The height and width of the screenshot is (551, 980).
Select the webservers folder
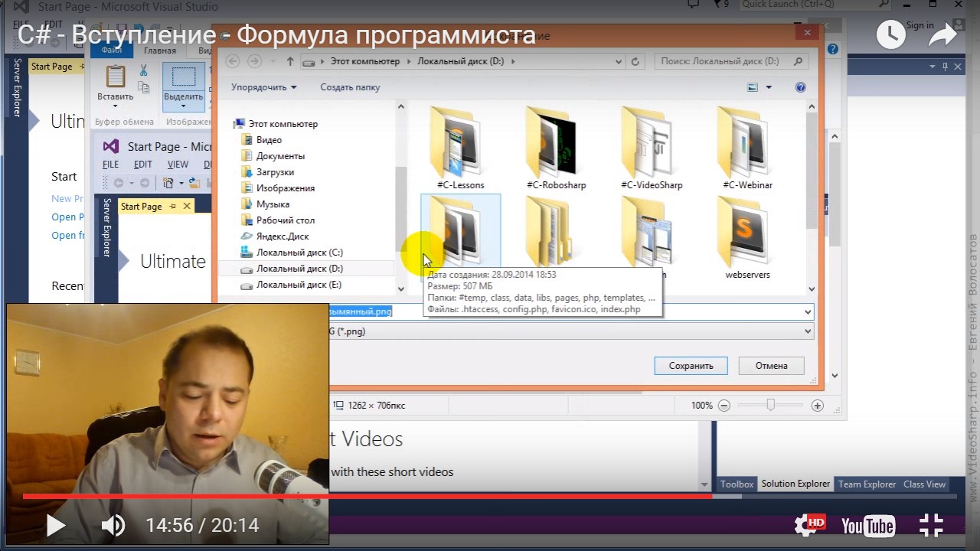pyautogui.click(x=747, y=237)
